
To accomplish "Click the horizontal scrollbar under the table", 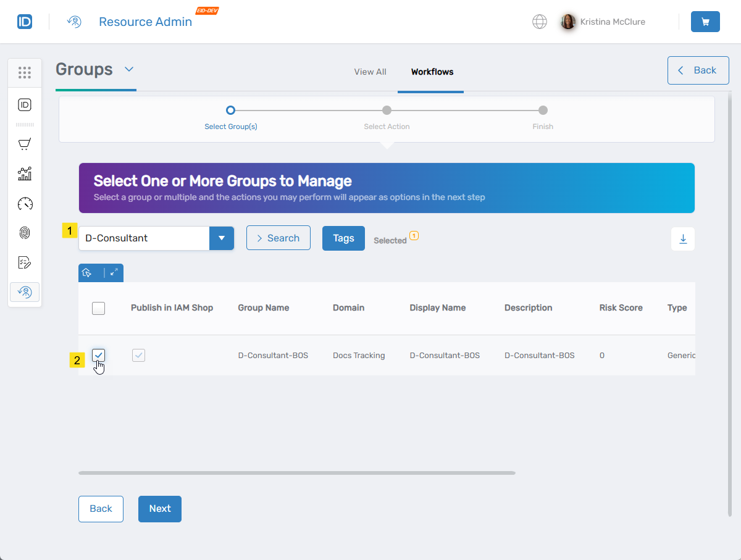I will click(x=296, y=473).
